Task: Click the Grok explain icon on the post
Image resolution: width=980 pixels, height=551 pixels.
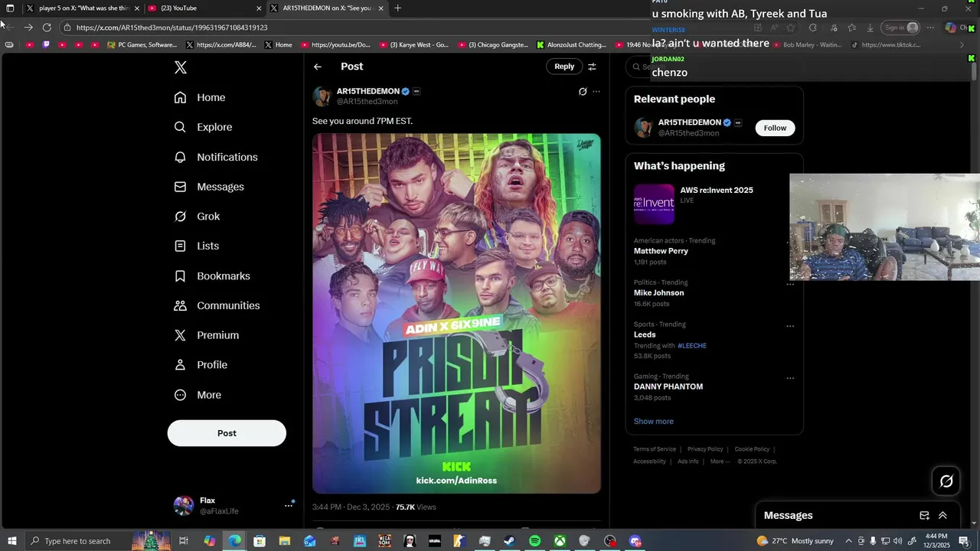Action: [x=583, y=92]
